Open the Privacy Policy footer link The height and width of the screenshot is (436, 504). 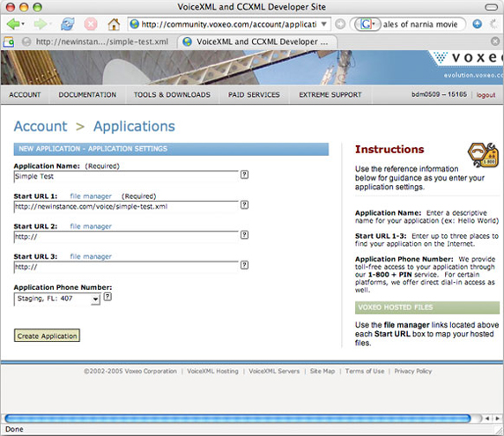click(413, 371)
